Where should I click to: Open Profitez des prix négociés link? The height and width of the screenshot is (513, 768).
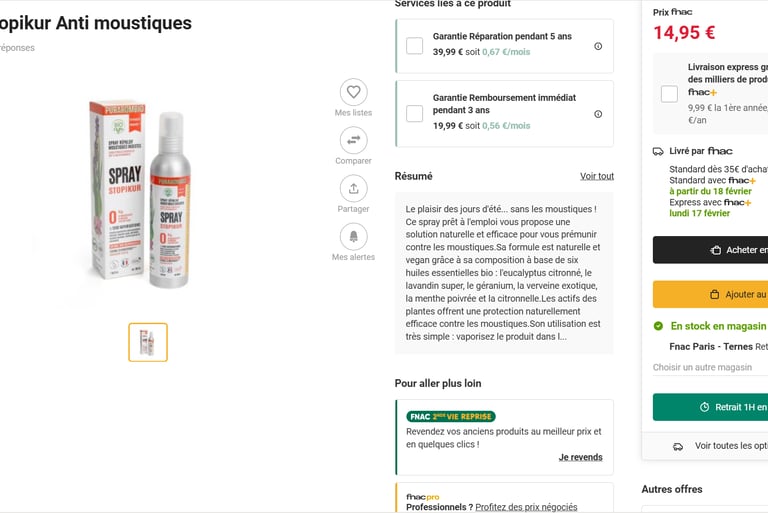click(526, 507)
